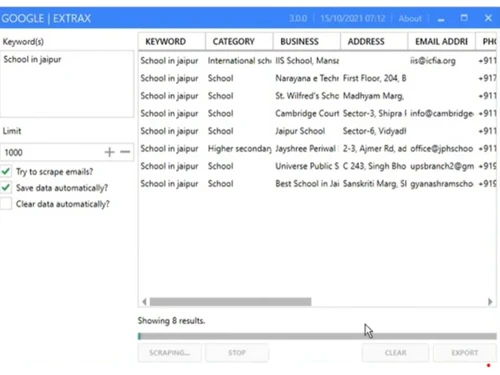This screenshot has width=500, height=375.
Task: Select the '2-3, Ajmer Rd' address cell
Action: pos(374,149)
